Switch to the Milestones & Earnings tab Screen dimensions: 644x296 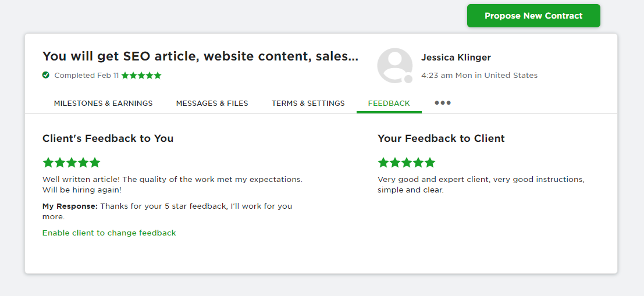(x=103, y=104)
